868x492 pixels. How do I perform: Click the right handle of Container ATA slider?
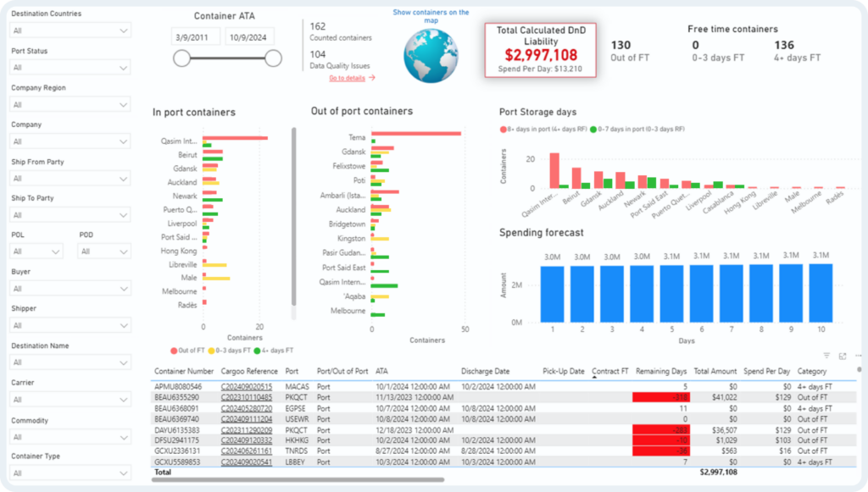pos(273,58)
